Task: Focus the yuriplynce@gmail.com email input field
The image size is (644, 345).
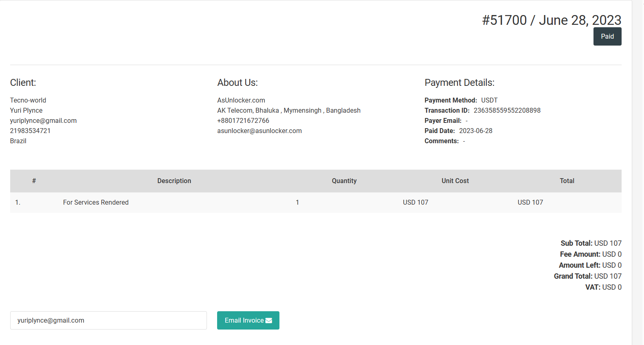Action: pos(108,320)
